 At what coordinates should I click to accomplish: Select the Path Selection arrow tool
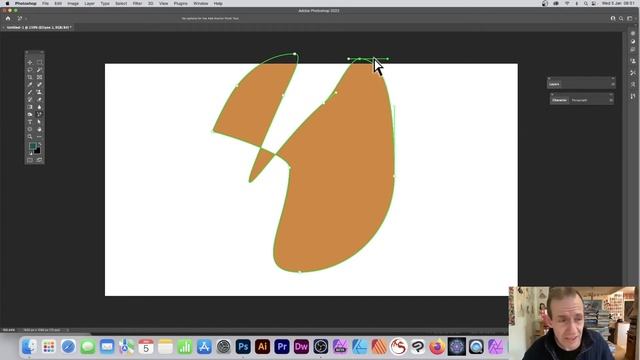coord(39,122)
